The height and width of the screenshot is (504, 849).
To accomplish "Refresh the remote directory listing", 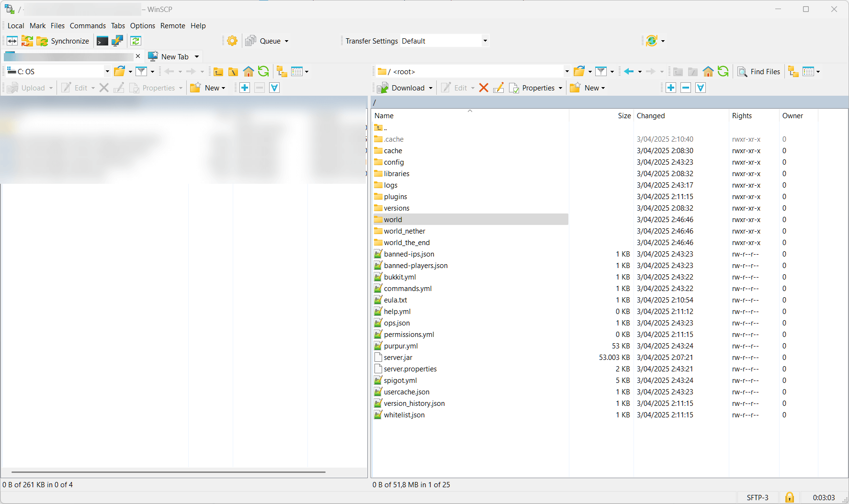I will (x=723, y=71).
